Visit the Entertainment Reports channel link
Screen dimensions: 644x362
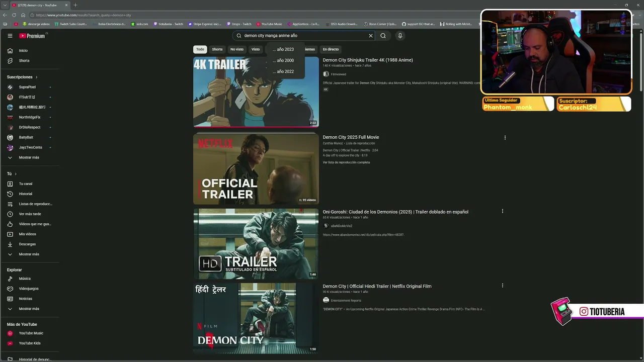point(346,301)
